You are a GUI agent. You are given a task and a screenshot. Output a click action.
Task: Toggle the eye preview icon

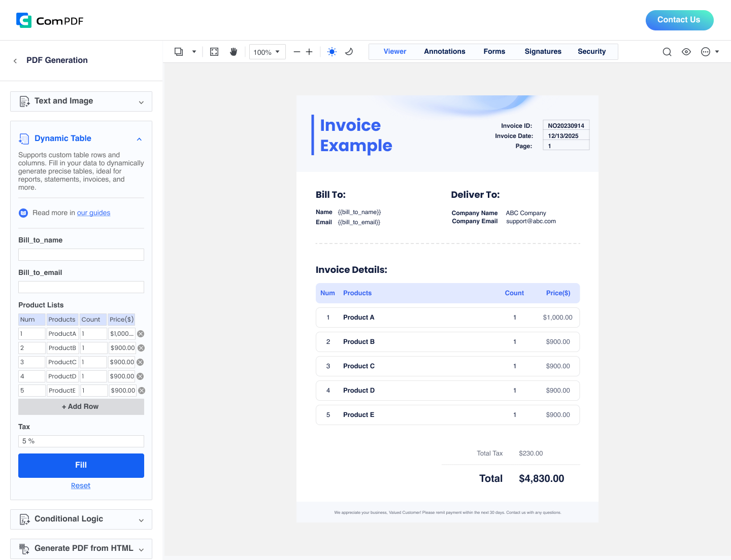click(x=686, y=52)
